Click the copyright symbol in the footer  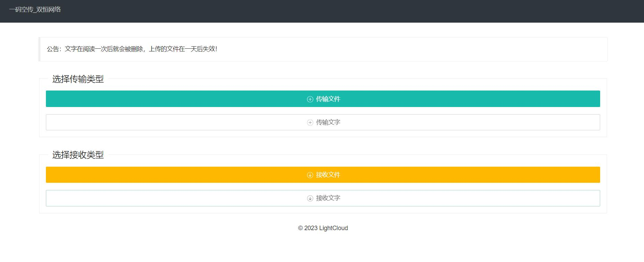300,228
